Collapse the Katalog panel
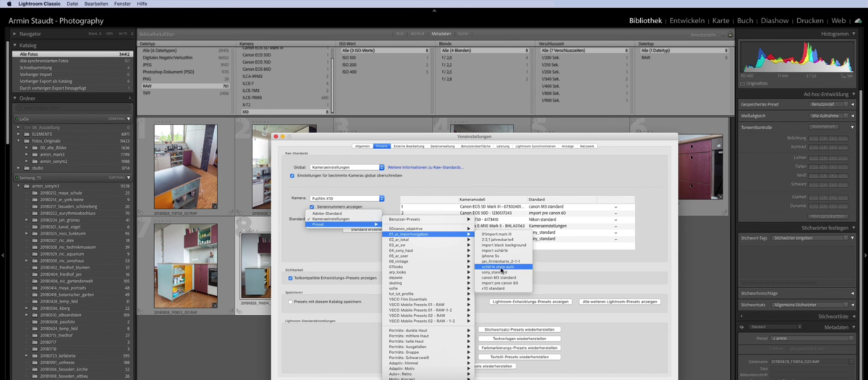The height and width of the screenshot is (380, 868). click(x=15, y=45)
